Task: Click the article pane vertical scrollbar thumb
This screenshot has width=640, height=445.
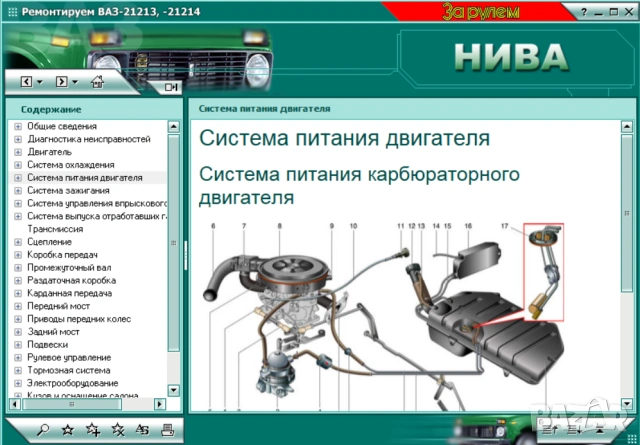Action: tap(627, 213)
